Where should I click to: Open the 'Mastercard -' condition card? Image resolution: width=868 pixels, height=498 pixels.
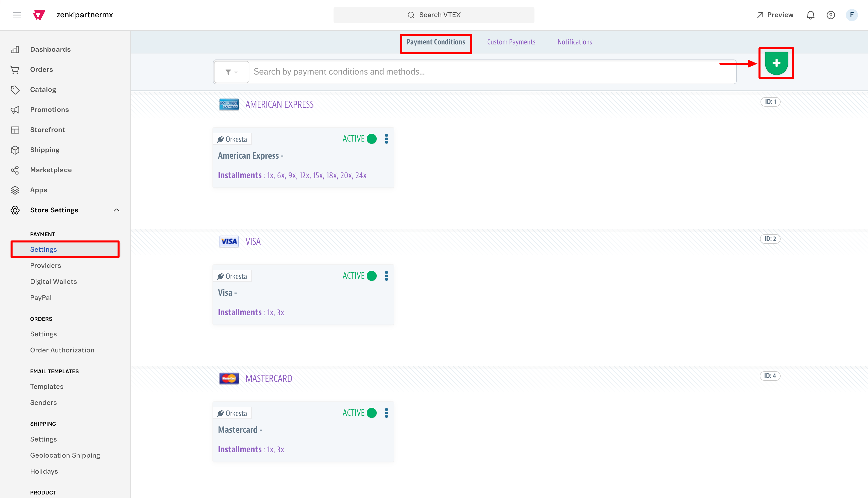tap(303, 432)
